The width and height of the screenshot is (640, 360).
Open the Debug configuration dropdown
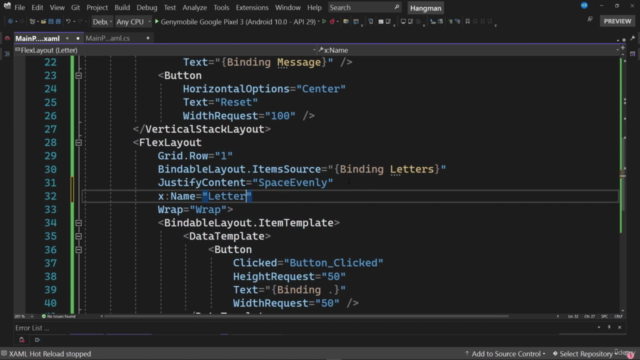(102, 22)
